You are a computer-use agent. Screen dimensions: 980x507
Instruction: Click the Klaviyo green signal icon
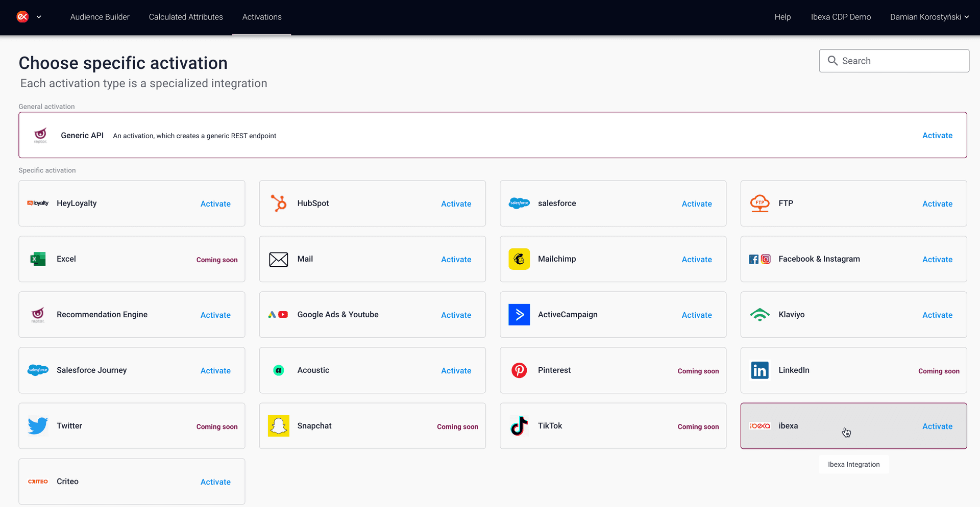click(x=759, y=315)
